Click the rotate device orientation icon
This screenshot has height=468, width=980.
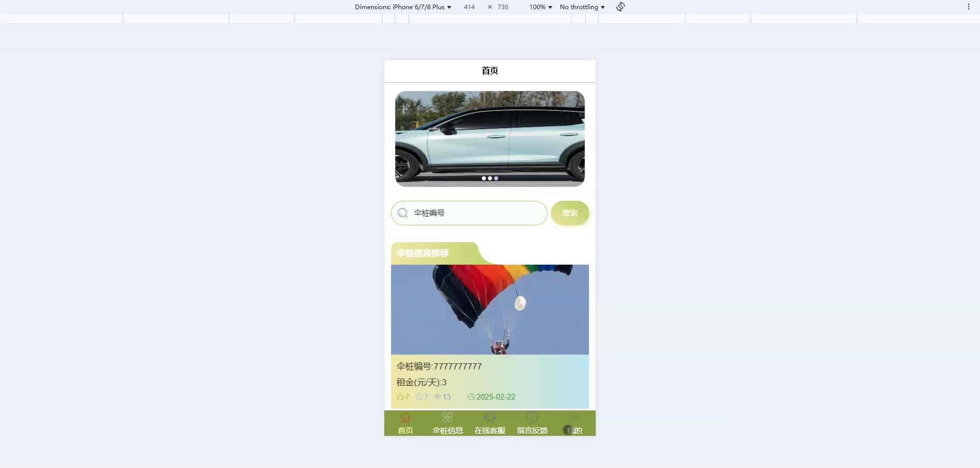620,7
